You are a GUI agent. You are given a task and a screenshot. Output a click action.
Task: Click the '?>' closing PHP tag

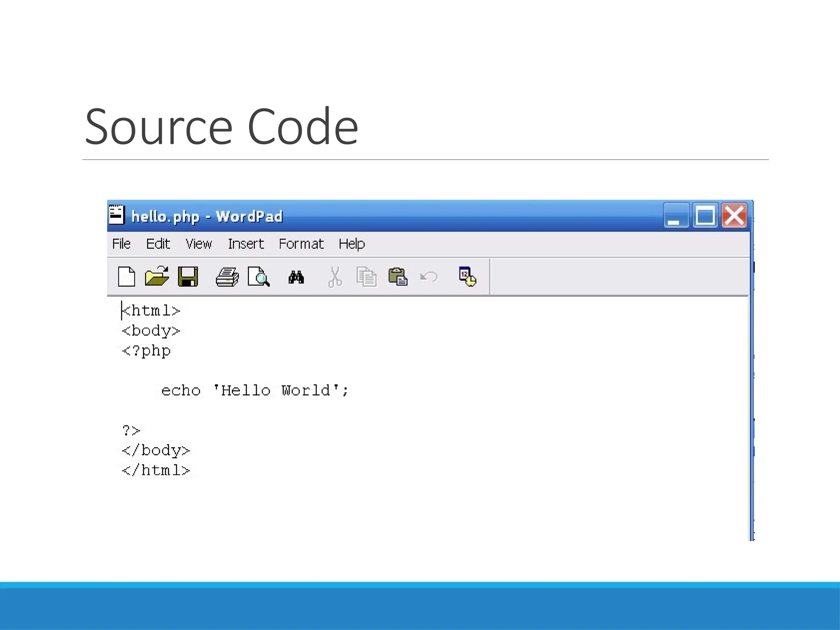131,430
